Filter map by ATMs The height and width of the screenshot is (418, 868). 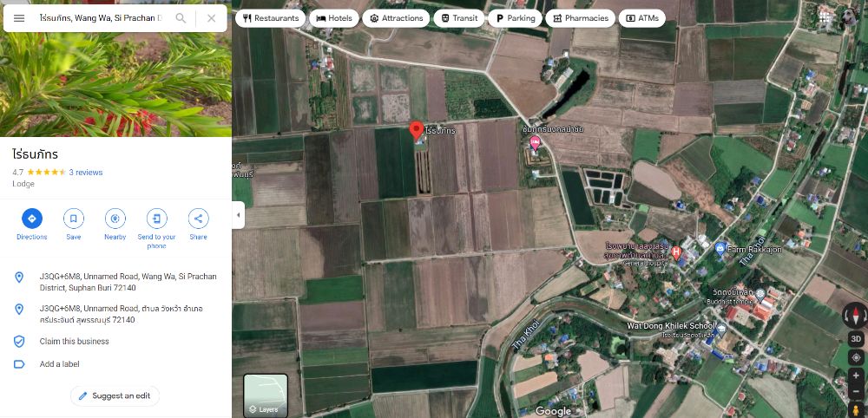tap(642, 18)
